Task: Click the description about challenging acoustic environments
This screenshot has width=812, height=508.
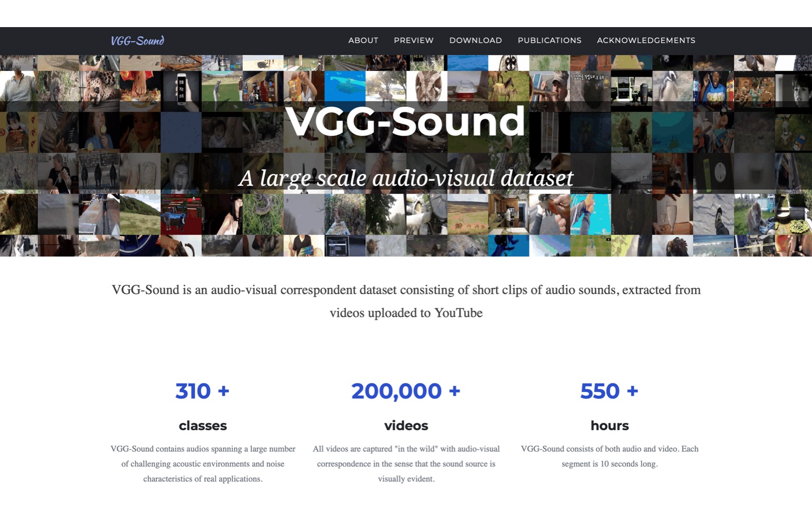Action: pos(203,464)
